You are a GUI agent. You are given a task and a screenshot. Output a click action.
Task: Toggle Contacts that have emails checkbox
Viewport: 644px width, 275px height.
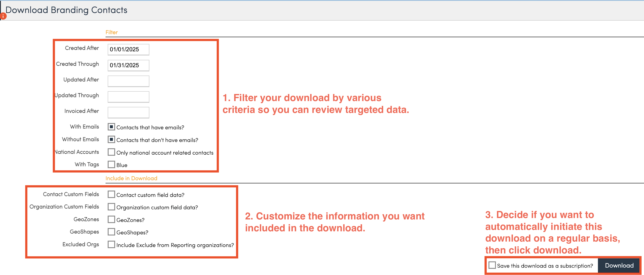pos(111,127)
